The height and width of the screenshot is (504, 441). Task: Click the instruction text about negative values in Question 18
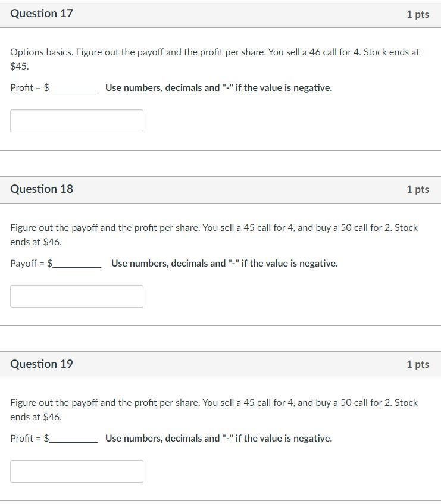point(224,262)
